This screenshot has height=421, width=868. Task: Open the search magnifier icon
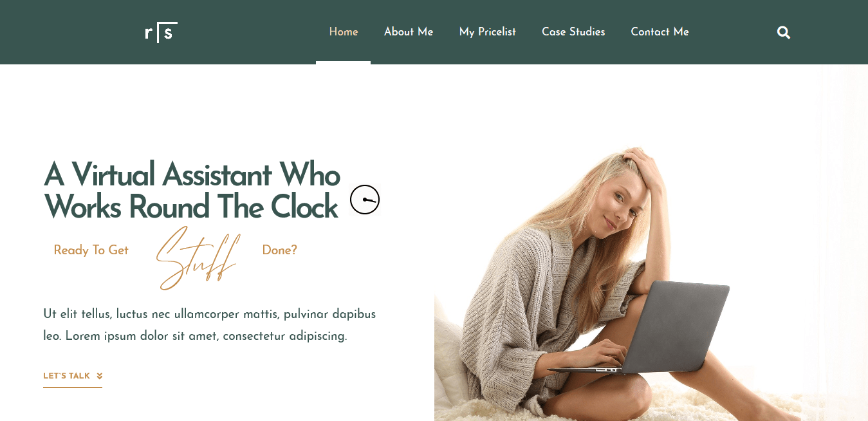783,32
